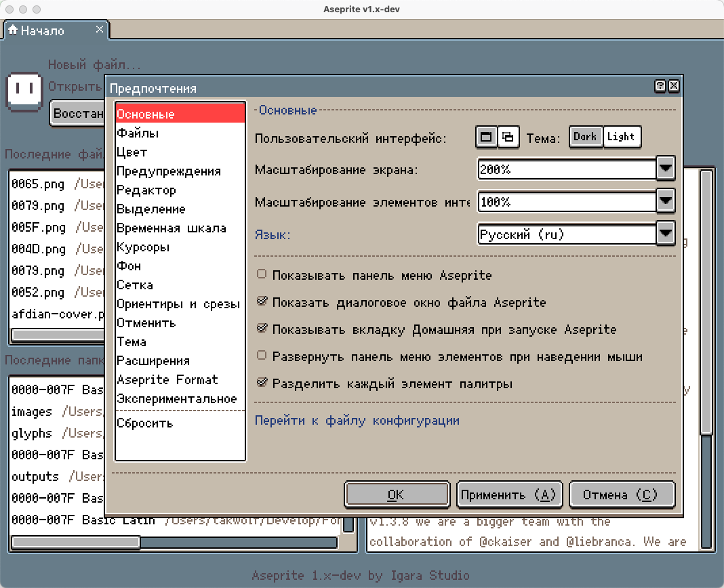Viewport: 724px width, 588px height.
Task: Click the 100% UI scaling field
Action: coord(567,202)
